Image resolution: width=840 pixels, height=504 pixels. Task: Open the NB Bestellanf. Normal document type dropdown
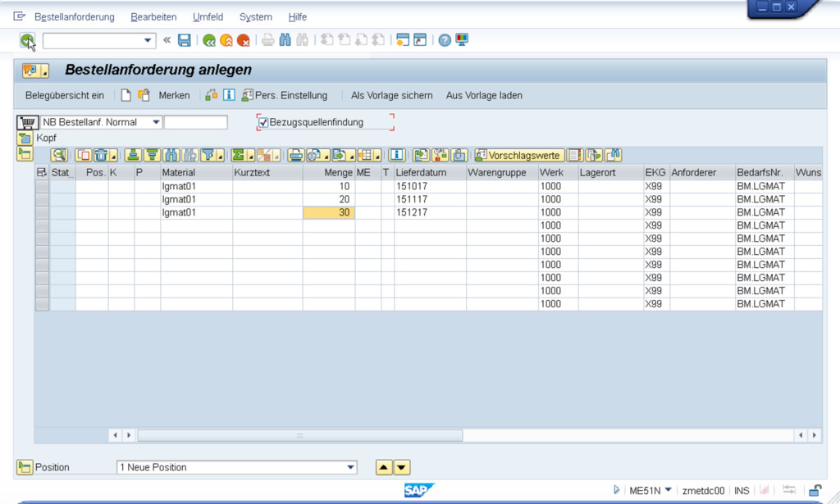click(x=156, y=122)
